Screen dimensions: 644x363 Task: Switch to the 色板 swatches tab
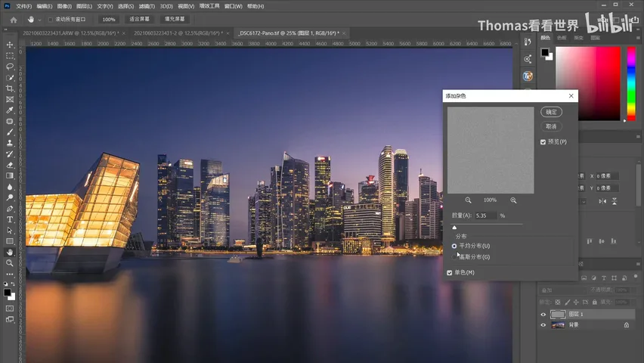562,37
